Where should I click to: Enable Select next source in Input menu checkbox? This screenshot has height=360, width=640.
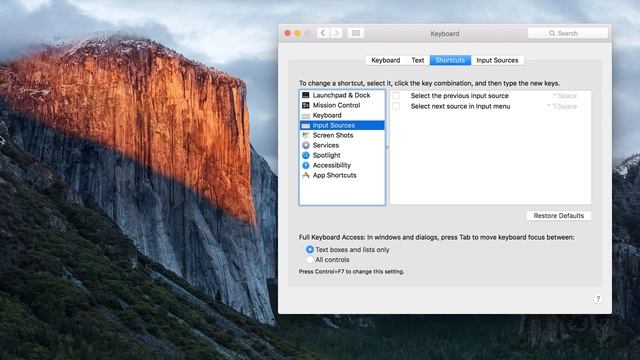click(x=396, y=106)
